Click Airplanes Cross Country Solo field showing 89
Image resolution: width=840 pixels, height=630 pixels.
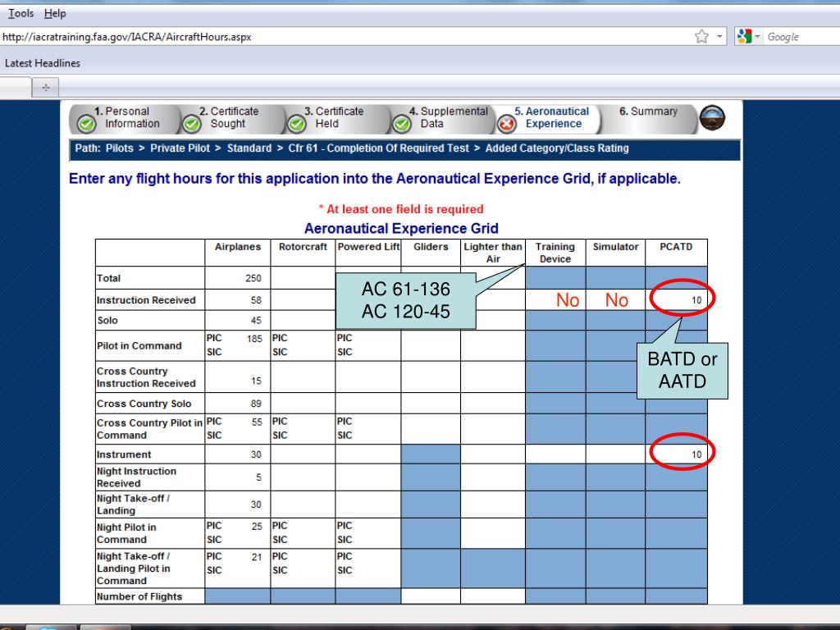coord(238,404)
